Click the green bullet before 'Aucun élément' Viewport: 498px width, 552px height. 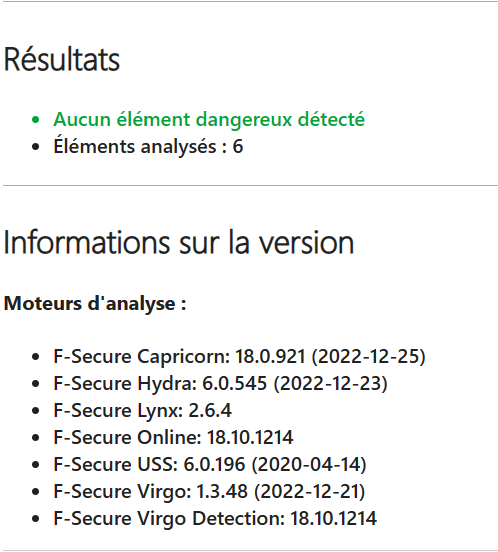[36, 120]
